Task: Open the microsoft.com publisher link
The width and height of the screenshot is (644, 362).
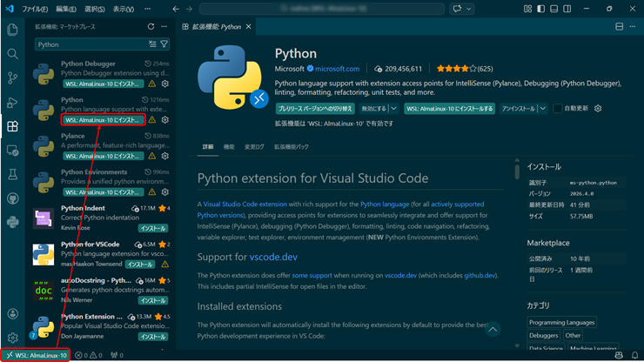Action: point(339,69)
